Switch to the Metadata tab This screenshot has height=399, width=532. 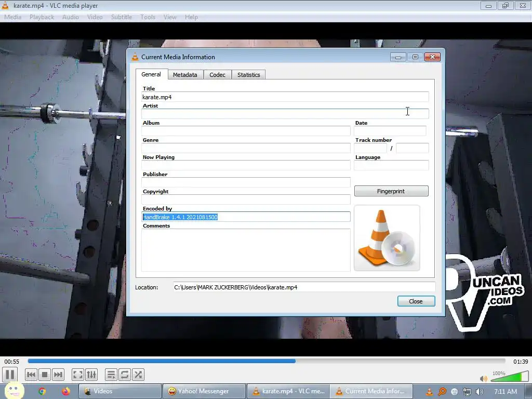[x=185, y=75]
